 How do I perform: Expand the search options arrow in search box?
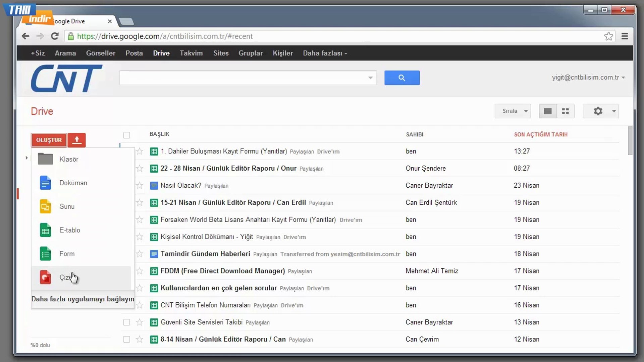[370, 78]
